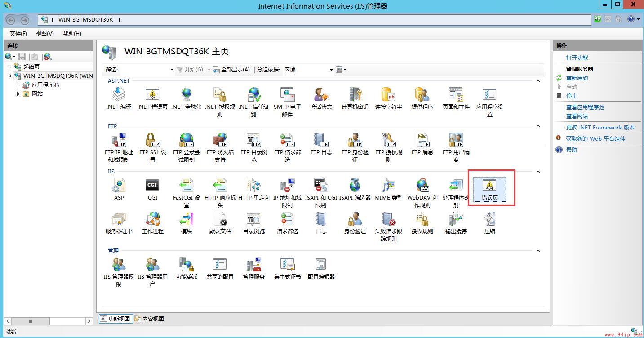Screen dimensions: 644x338
Task: Select the 输出缓存 icon
Action: coord(456,223)
